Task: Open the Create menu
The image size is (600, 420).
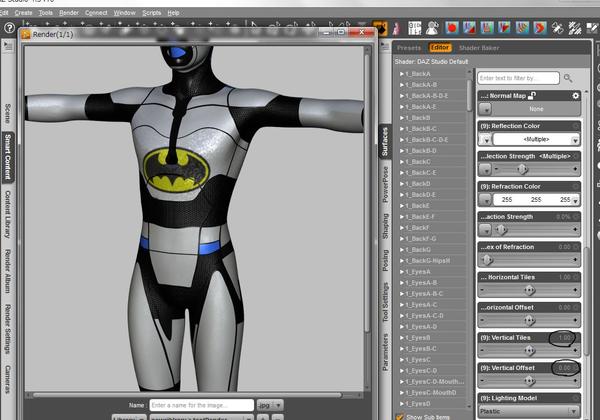Action: pyautogui.click(x=23, y=13)
